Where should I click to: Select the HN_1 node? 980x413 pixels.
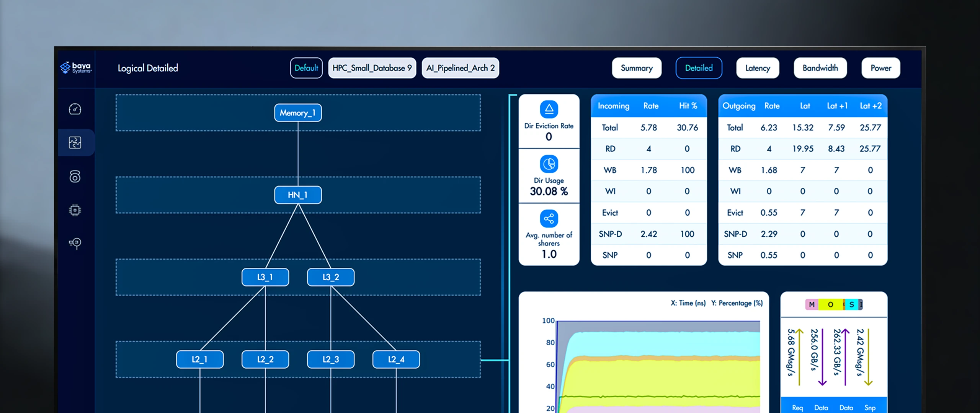tap(298, 195)
